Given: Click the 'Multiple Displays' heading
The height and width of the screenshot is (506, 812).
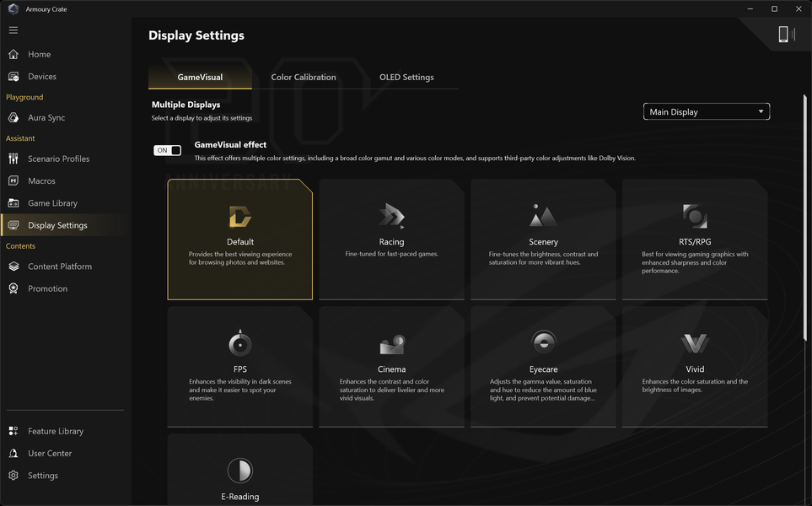Looking at the screenshot, I should (186, 105).
